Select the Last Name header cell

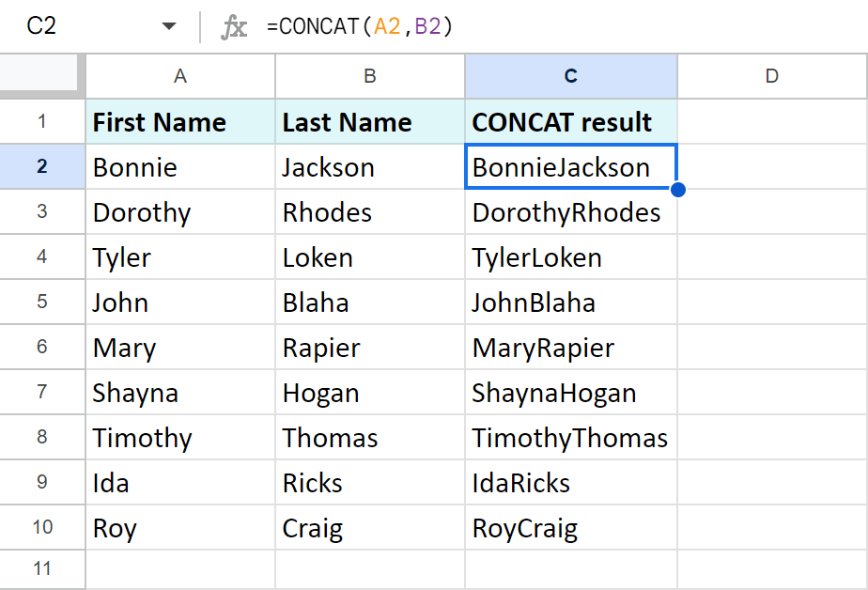(369, 122)
